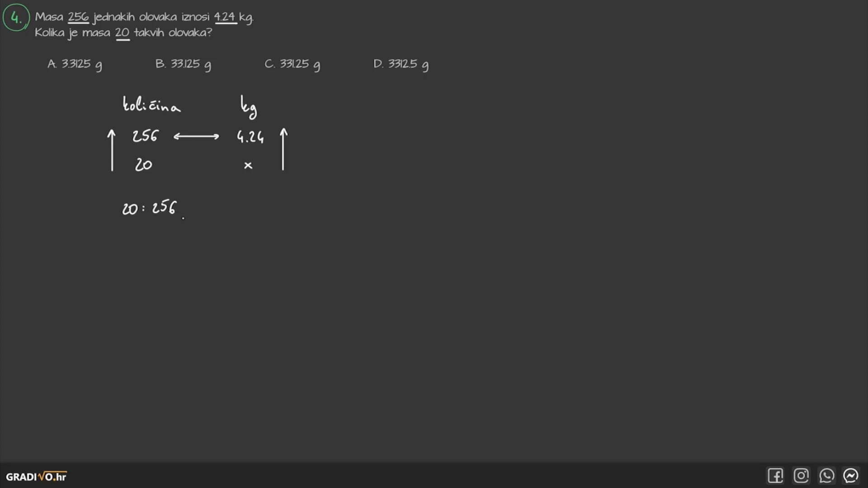
Task: Click the double-headed arrow between 256 and 4.24
Action: pyautogui.click(x=196, y=136)
